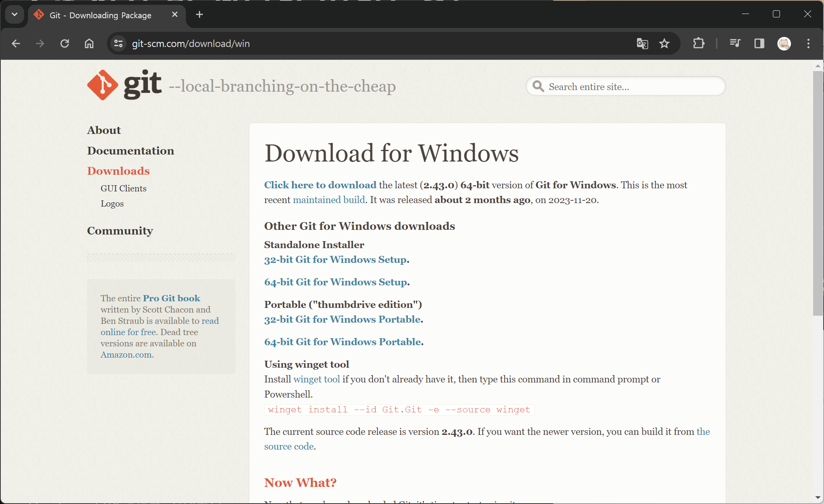Click the winget install command text
The height and width of the screenshot is (504, 824).
coord(399,410)
